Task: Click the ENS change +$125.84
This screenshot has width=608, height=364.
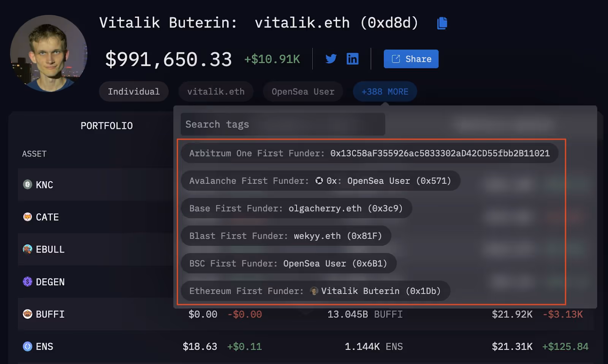Action: point(565,347)
